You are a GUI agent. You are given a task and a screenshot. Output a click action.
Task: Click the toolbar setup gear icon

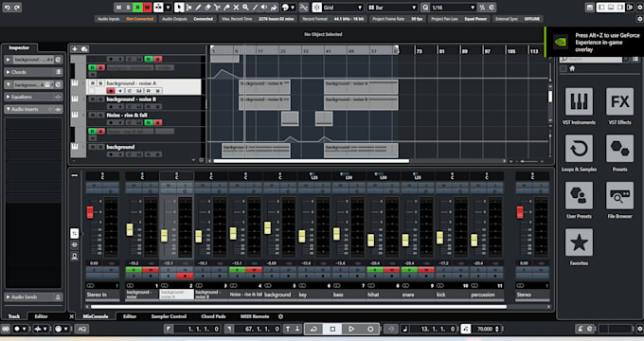coord(639,8)
